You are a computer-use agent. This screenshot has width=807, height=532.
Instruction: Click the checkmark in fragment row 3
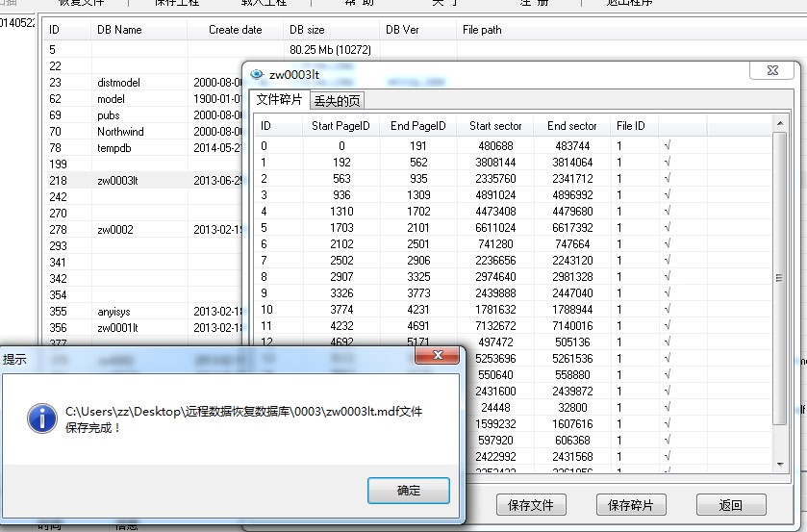coord(668,194)
